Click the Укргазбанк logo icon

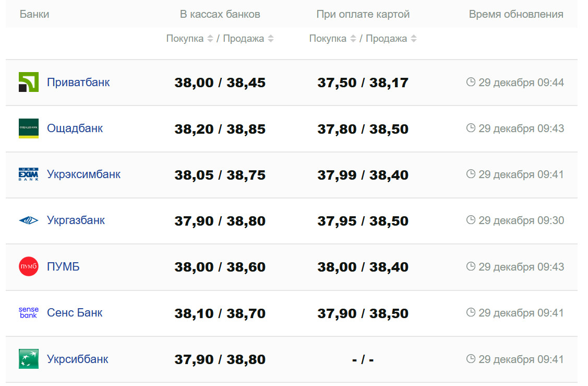pos(28,220)
